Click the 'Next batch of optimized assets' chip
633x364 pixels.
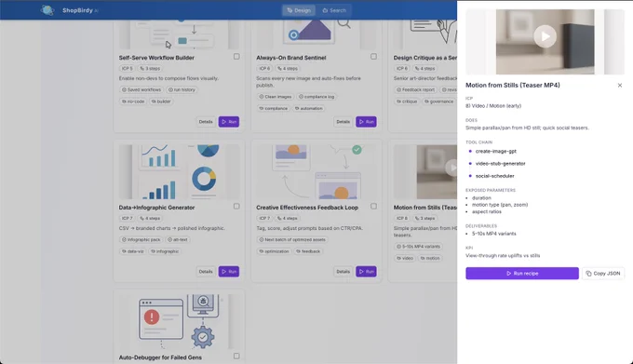tap(292, 239)
